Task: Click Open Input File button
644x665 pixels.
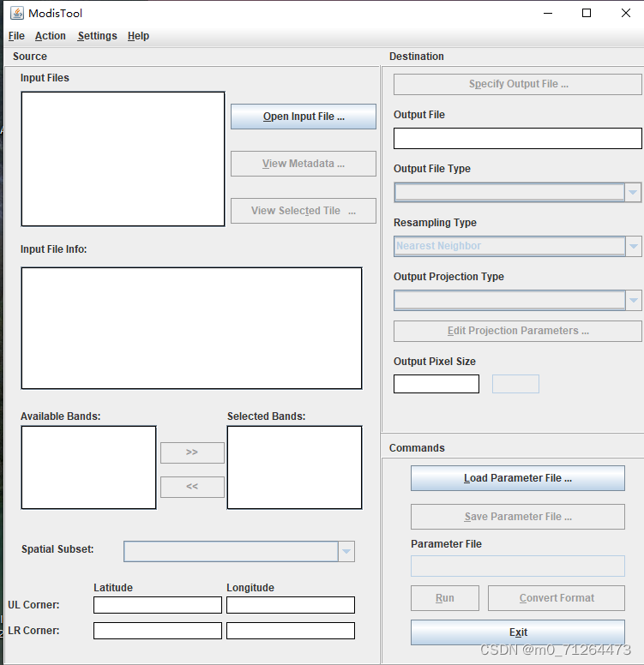Action: (x=304, y=117)
